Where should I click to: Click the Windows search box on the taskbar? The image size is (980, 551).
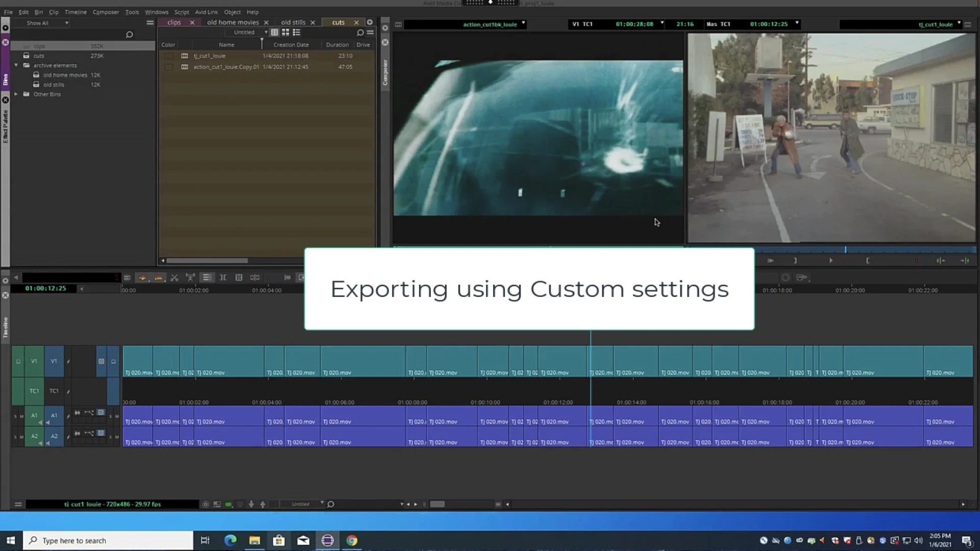(108, 540)
